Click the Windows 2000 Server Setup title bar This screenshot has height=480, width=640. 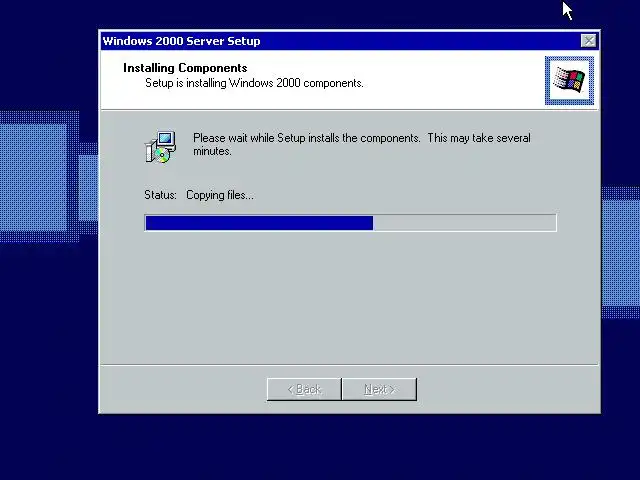coord(349,41)
